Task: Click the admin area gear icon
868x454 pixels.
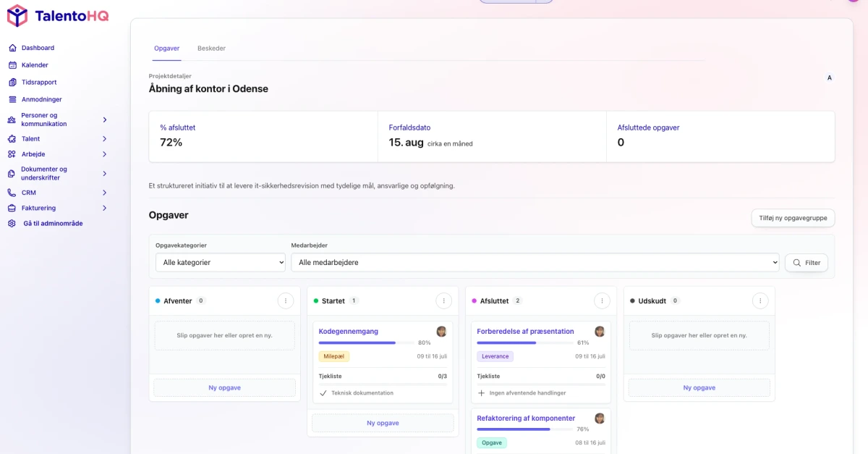Action: (x=12, y=224)
